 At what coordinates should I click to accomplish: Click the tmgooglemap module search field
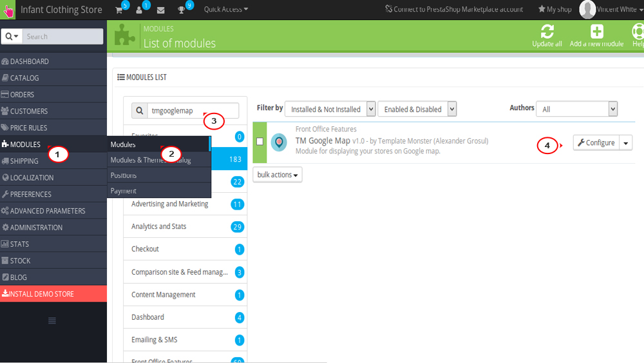click(x=193, y=111)
